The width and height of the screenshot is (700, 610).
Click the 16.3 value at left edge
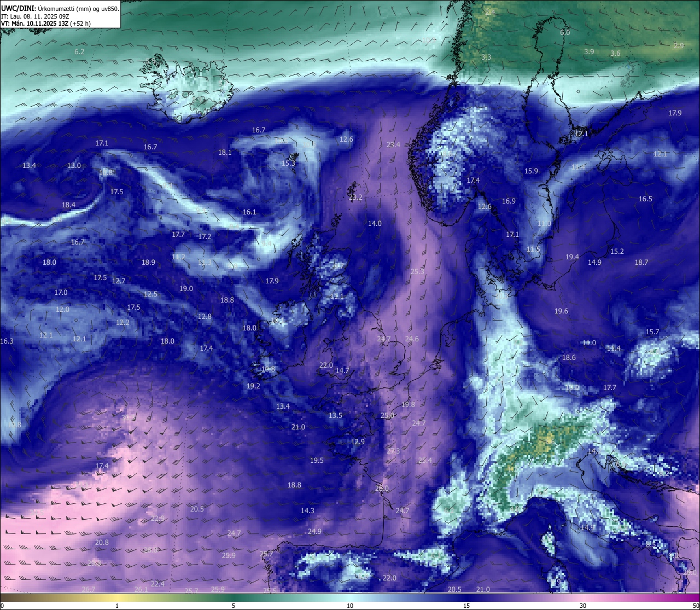pos(7,341)
